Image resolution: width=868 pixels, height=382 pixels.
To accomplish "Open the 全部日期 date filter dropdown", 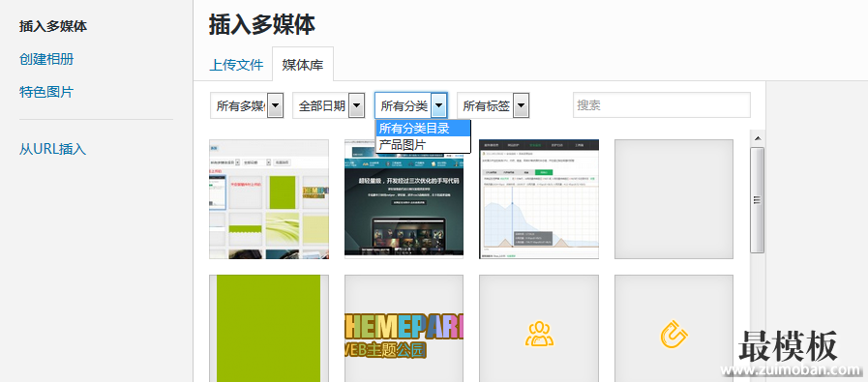I will 329,105.
